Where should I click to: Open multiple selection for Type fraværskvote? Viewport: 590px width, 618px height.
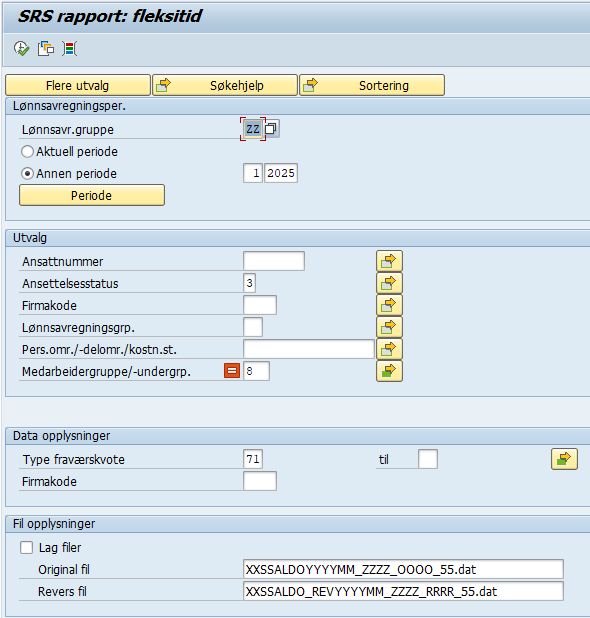(x=564, y=459)
